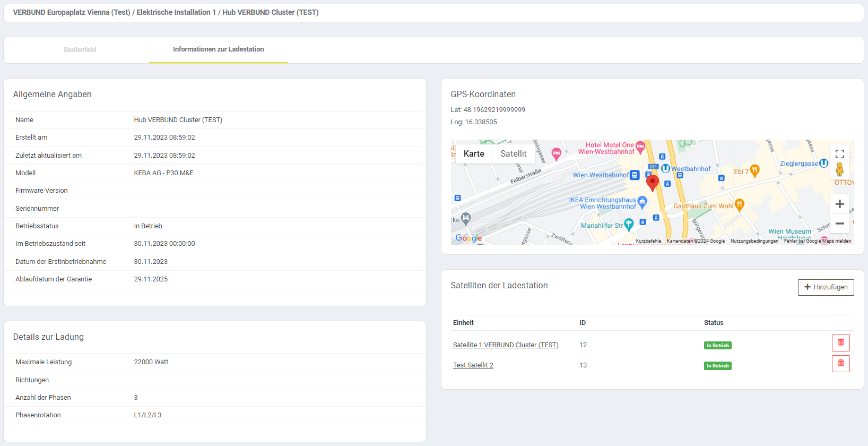Click the Einheit column header
The width and height of the screenshot is (868, 446).
pos(463,323)
